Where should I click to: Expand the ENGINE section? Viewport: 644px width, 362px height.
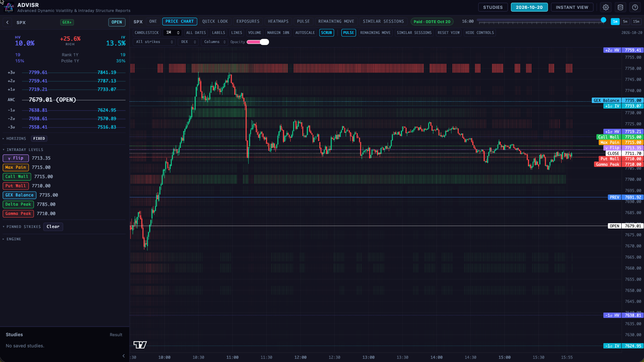tap(12, 239)
